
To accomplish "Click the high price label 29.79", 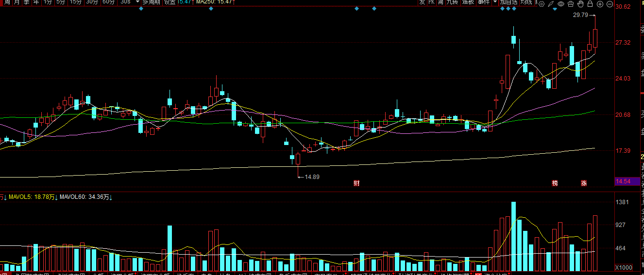I will click(x=580, y=15).
